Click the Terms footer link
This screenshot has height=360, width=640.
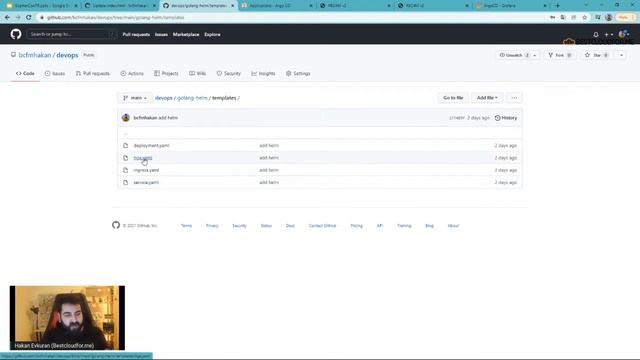point(186,226)
